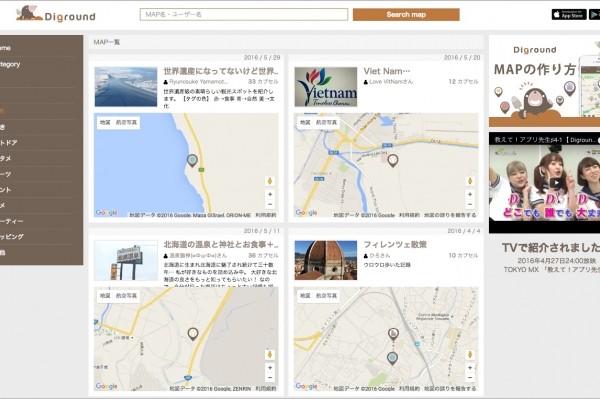
Task: Click the Search map button
Action: [x=406, y=15]
